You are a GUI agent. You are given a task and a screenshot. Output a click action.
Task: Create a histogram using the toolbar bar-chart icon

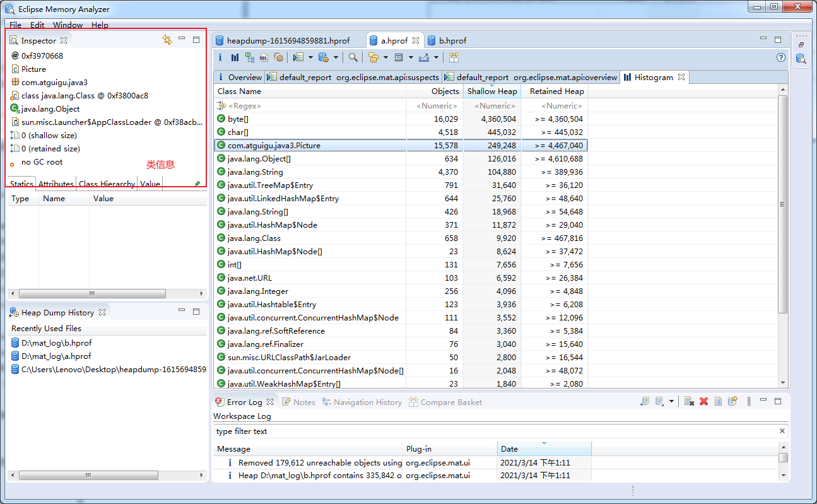235,57
